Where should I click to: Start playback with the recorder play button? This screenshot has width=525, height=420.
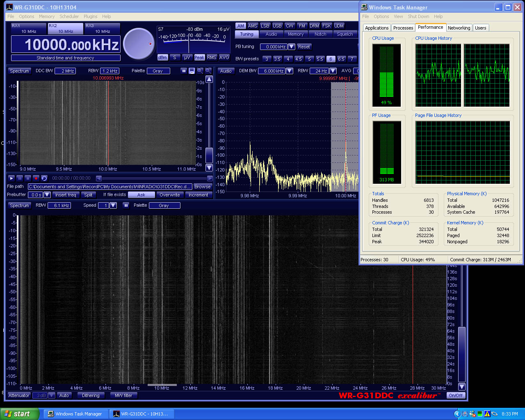click(x=11, y=178)
